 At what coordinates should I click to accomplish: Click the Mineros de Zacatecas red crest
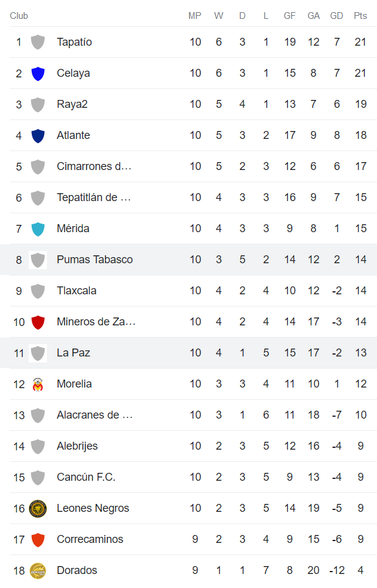pyautogui.click(x=38, y=322)
